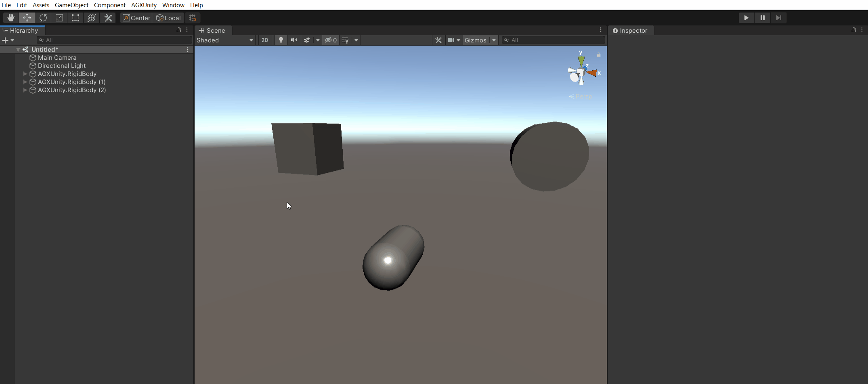This screenshot has width=868, height=384.
Task: Open the Shaded draw mode dropdown
Action: tap(224, 40)
